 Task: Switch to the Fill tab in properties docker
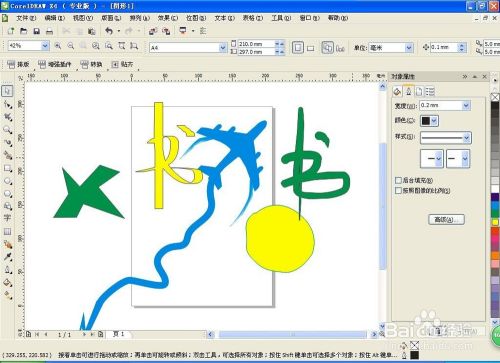point(397,91)
